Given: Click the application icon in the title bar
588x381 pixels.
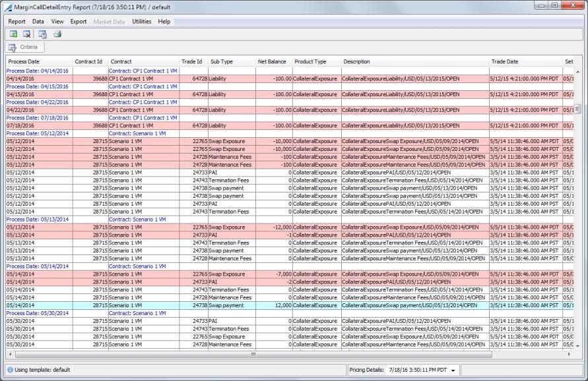Looking at the screenshot, I should pyautogui.click(x=8, y=7).
